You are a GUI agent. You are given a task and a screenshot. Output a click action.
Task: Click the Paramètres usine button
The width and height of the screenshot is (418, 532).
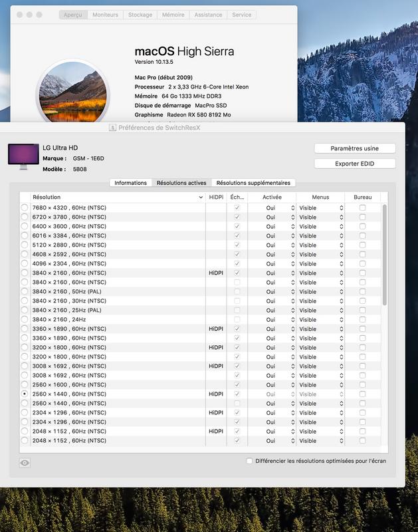[355, 148]
